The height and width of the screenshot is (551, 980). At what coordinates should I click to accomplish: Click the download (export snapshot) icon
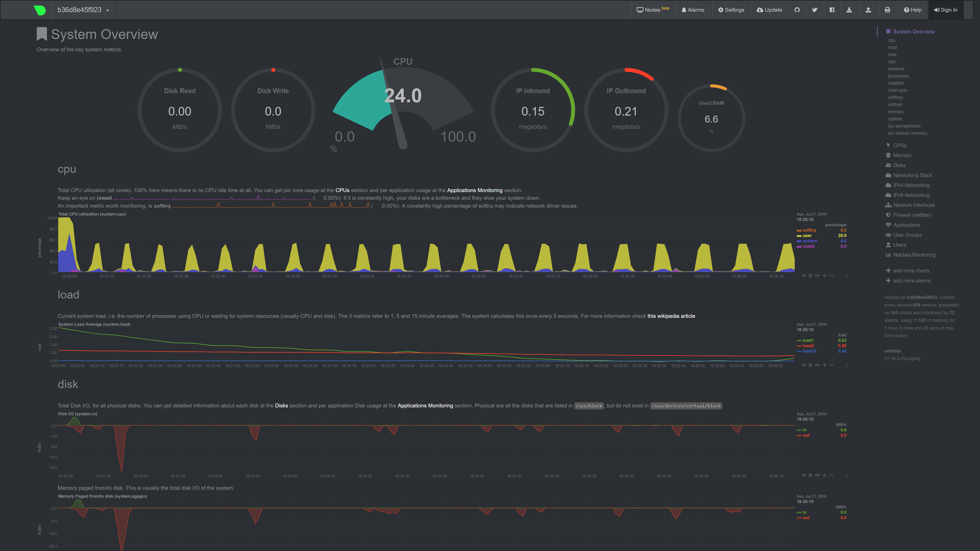[849, 10]
